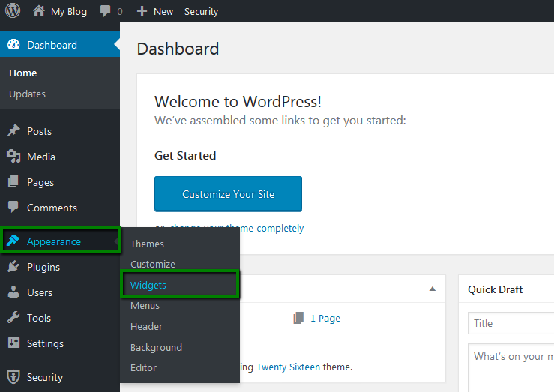Click the home icon beside My Blog
The image size is (554, 392).
click(39, 11)
